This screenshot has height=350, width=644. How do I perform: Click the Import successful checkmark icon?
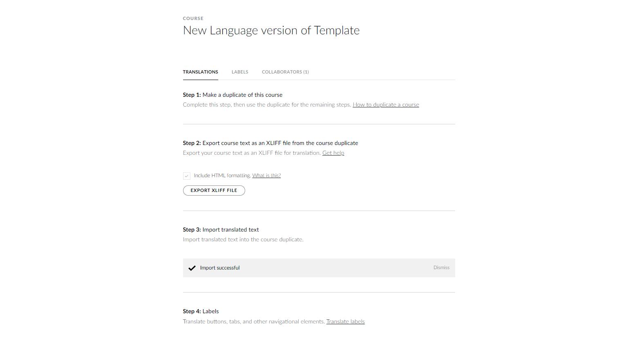[x=192, y=268]
